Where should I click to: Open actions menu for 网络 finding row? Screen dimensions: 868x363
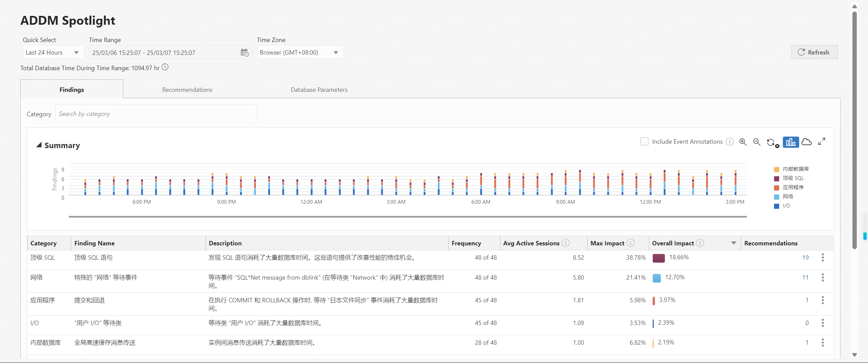tap(823, 278)
